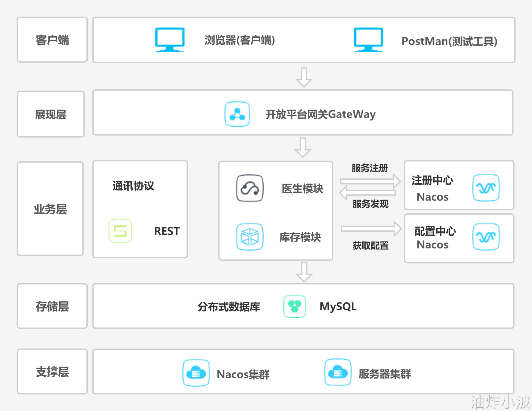Click the 展现层 layer label box
Screen dimensions: 532x411
(51, 114)
